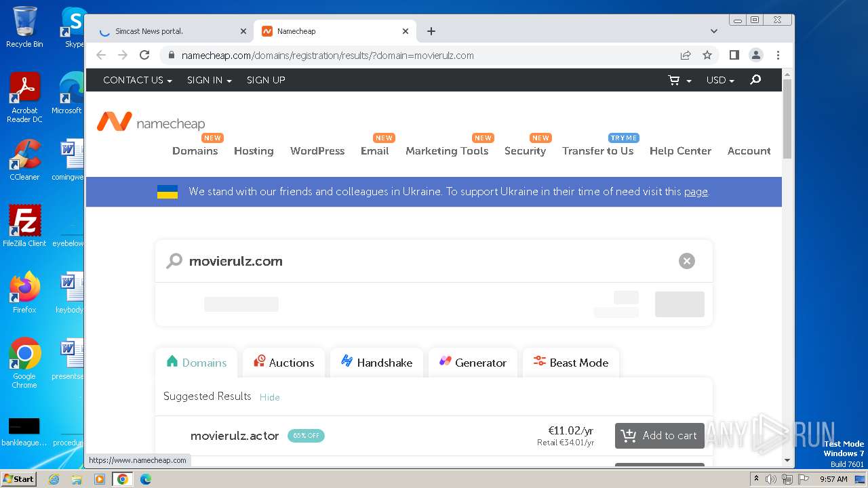Viewport: 868px width, 488px height.
Task: Go back to previous page
Action: pos(101,55)
